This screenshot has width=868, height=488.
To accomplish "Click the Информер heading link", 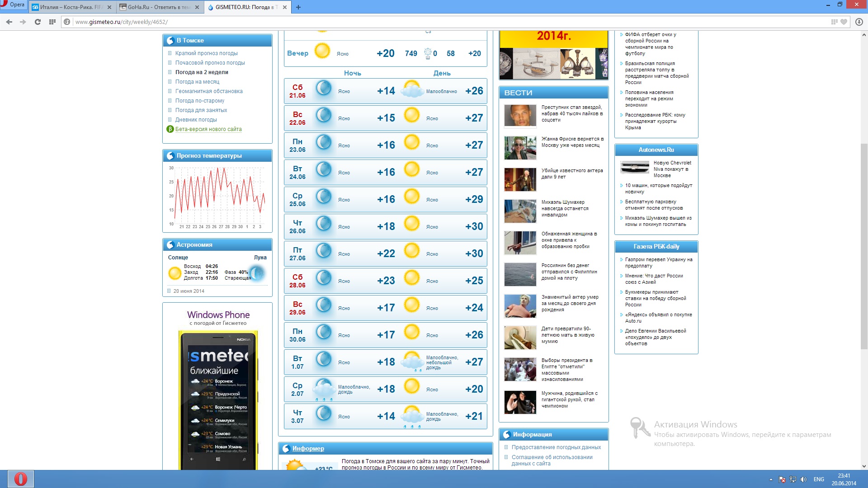I will coord(308,448).
